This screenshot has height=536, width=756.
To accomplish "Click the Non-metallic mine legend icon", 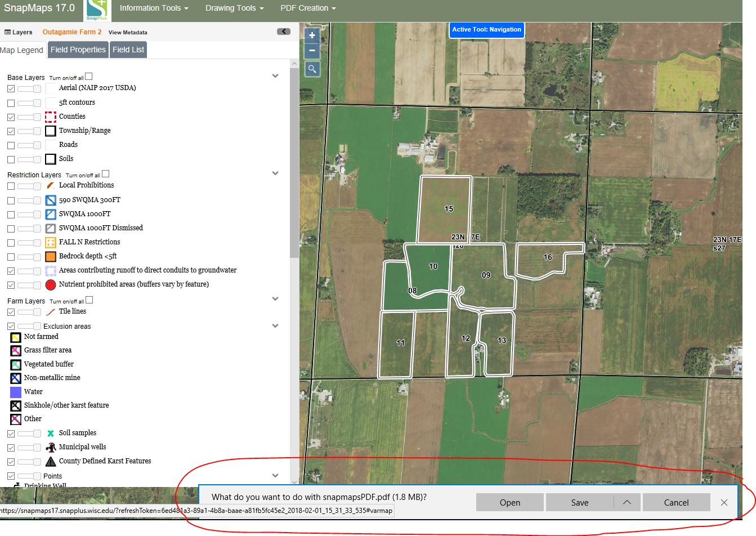I will (x=16, y=378).
